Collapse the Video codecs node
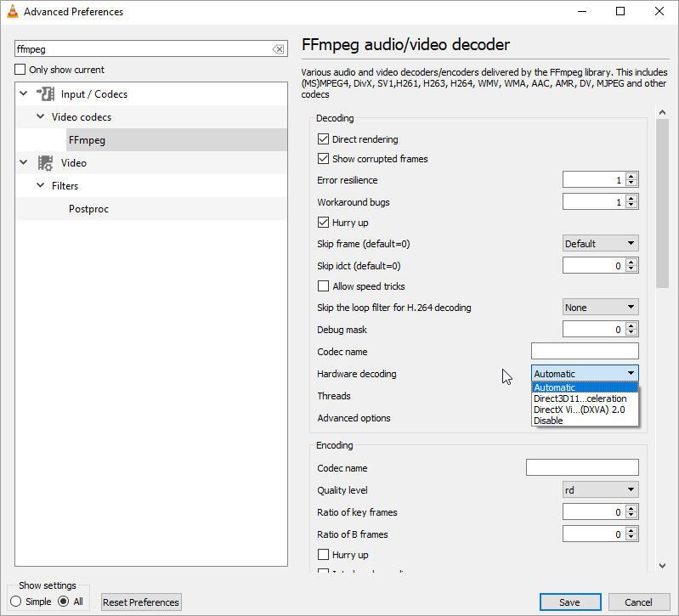 [x=40, y=116]
